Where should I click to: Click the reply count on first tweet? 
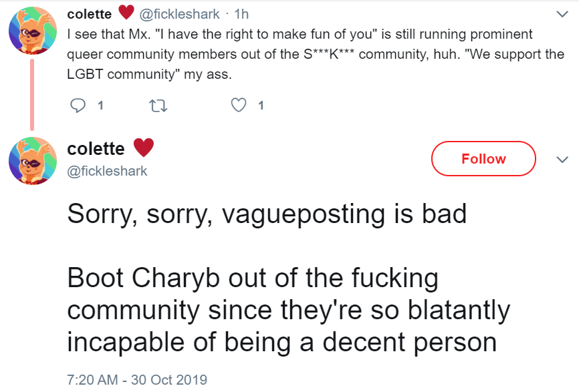click(100, 105)
